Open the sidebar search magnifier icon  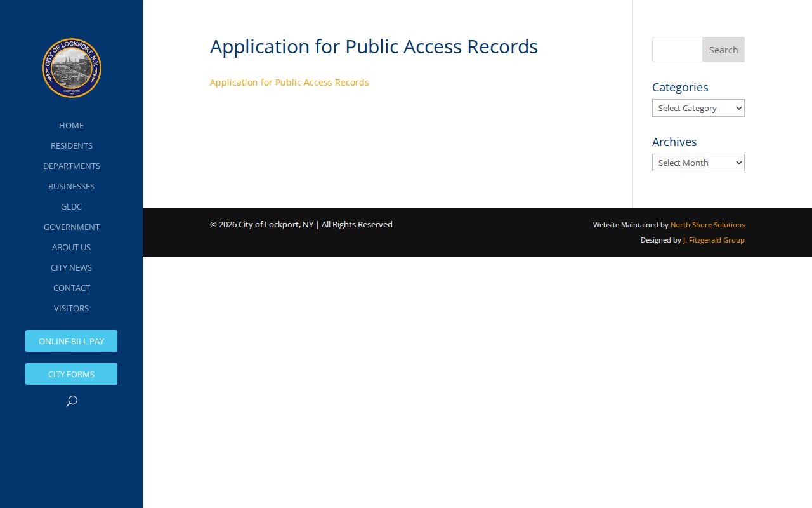click(72, 401)
